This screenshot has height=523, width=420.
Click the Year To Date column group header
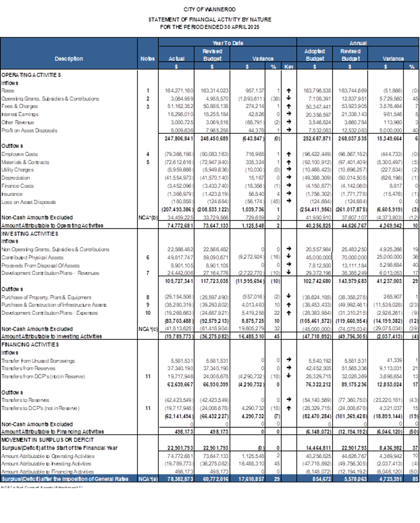[227, 43]
